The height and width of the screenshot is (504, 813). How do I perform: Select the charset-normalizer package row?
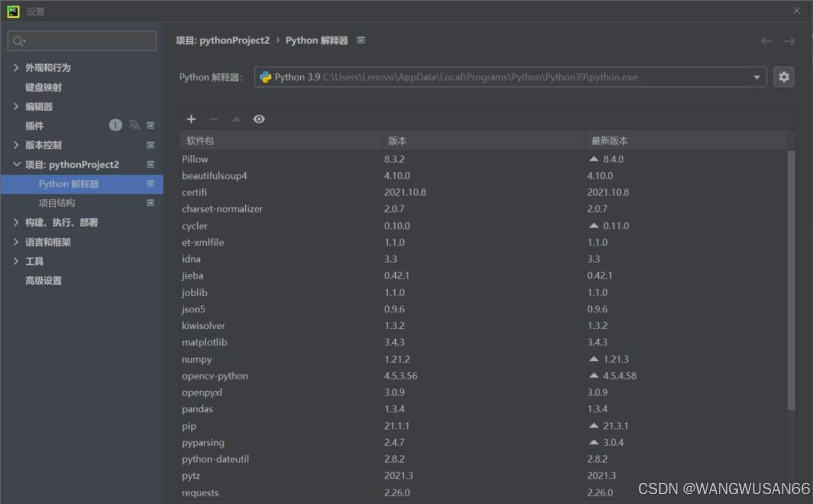coord(484,209)
